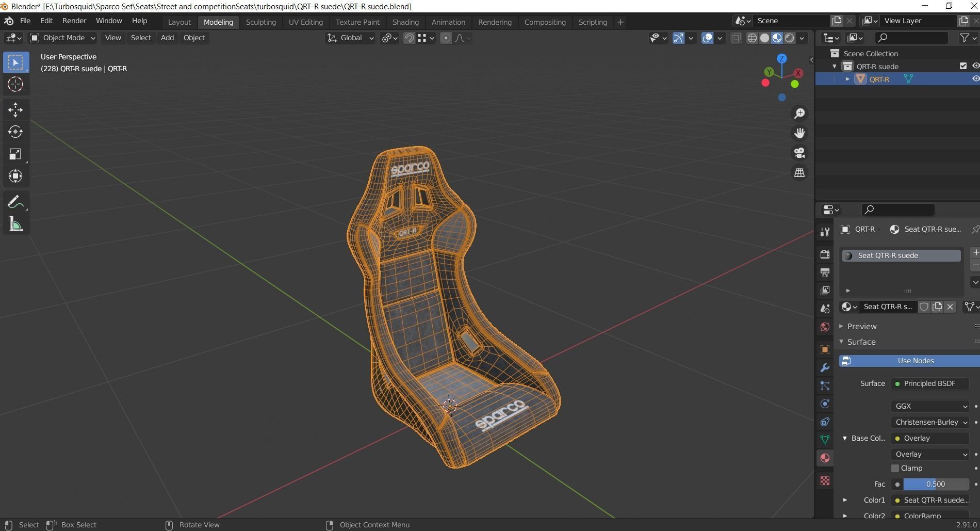Toggle proportional editing
This screenshot has width=980, height=531.
pyautogui.click(x=446, y=38)
